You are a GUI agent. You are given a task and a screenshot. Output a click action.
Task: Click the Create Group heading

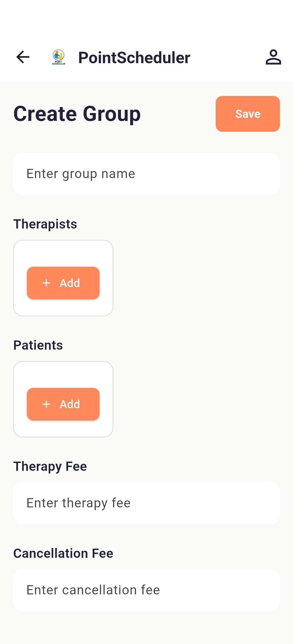tap(77, 114)
